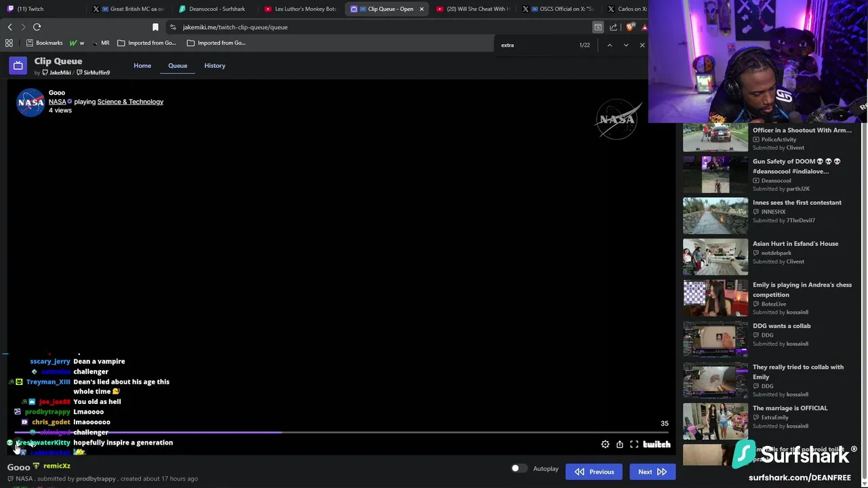Click the address bar URL field
The width and height of the screenshot is (868, 488).
point(380,27)
